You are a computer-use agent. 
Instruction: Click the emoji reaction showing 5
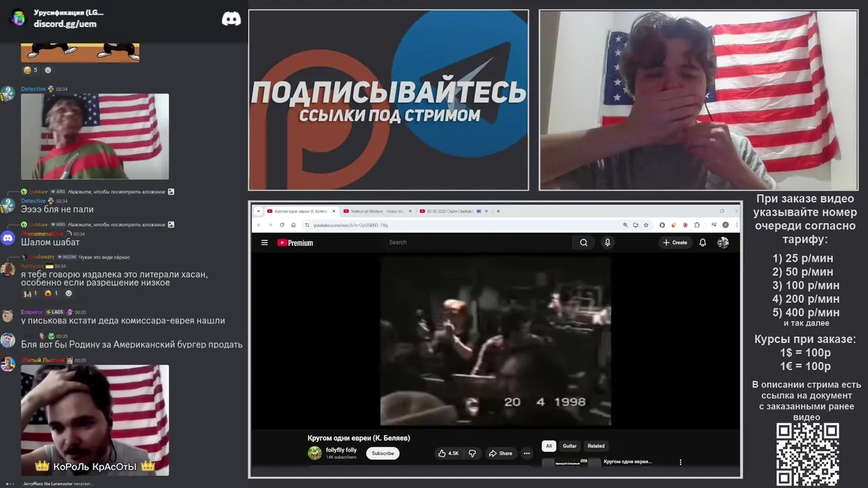point(31,70)
